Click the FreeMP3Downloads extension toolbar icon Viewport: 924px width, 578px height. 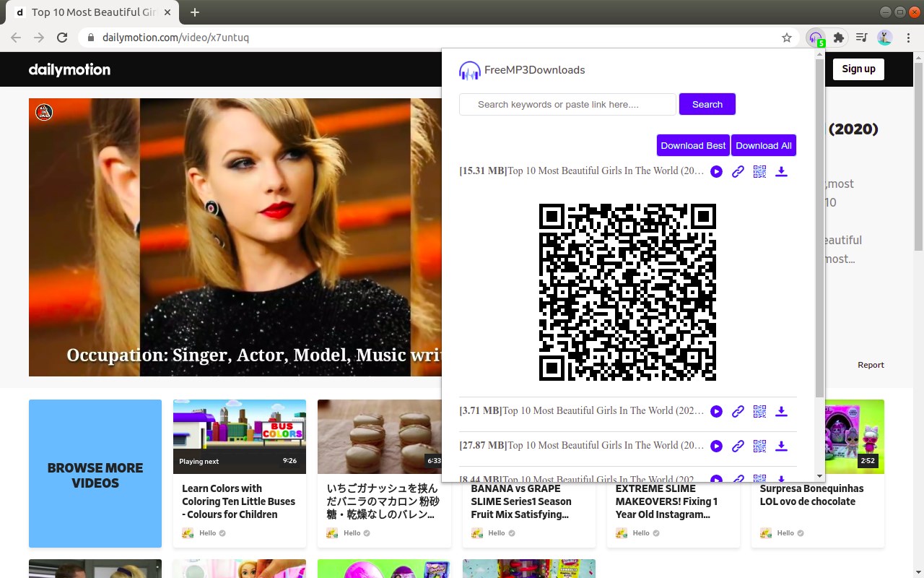tap(816, 38)
